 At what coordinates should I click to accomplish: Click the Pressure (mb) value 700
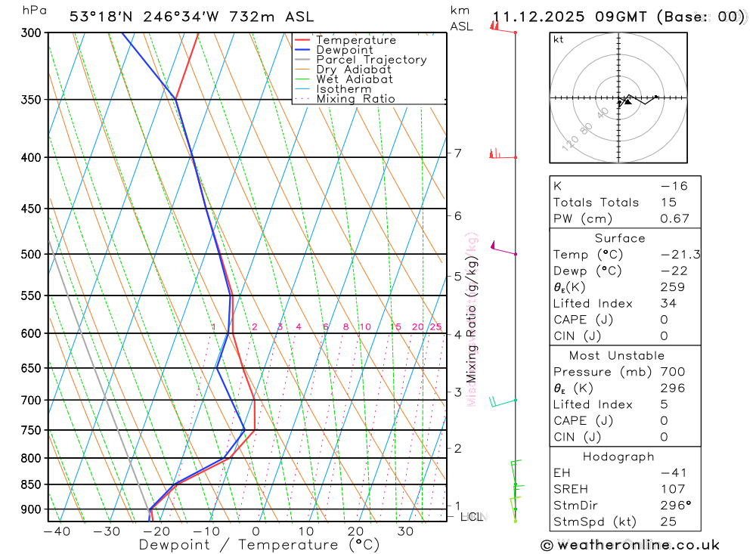(673, 372)
